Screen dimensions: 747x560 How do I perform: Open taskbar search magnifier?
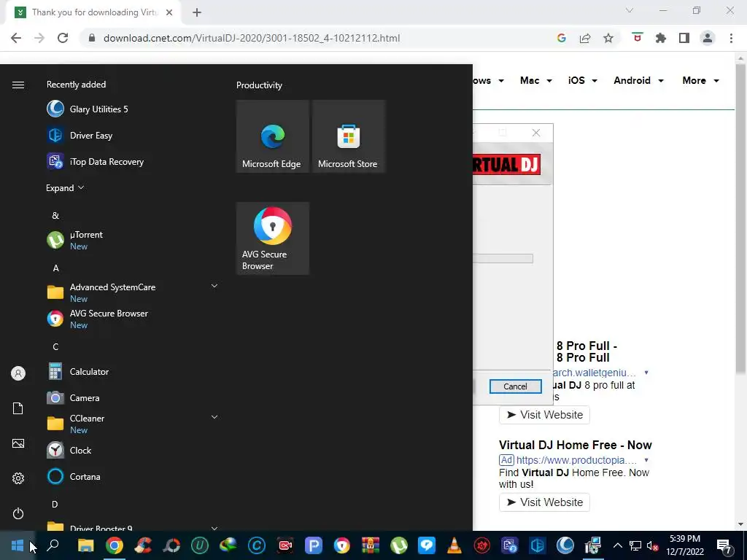[53, 545]
